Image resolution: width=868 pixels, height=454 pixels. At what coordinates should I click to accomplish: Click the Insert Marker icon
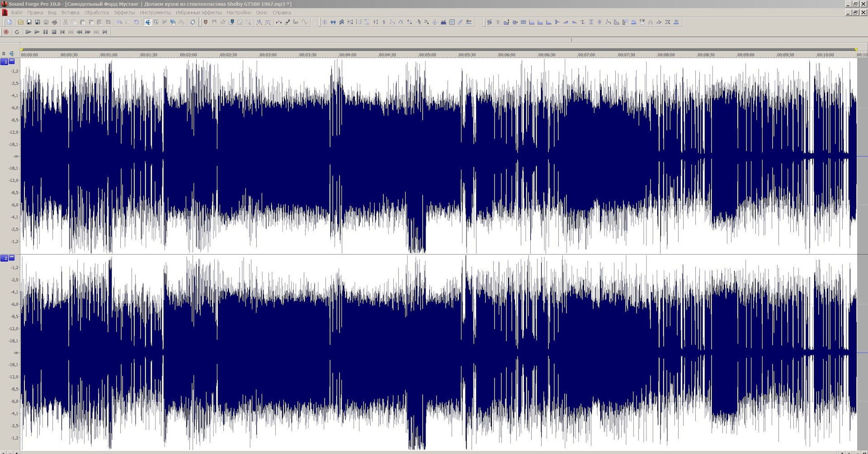point(206,22)
